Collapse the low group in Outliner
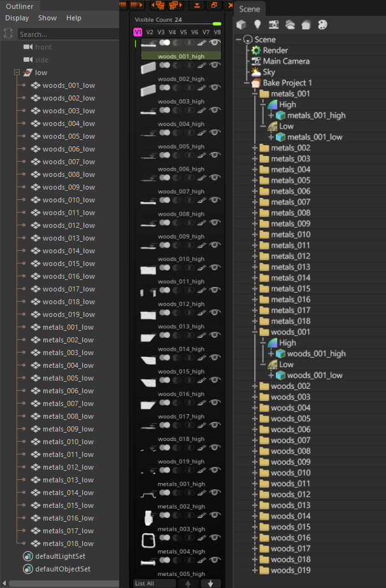 (x=17, y=73)
